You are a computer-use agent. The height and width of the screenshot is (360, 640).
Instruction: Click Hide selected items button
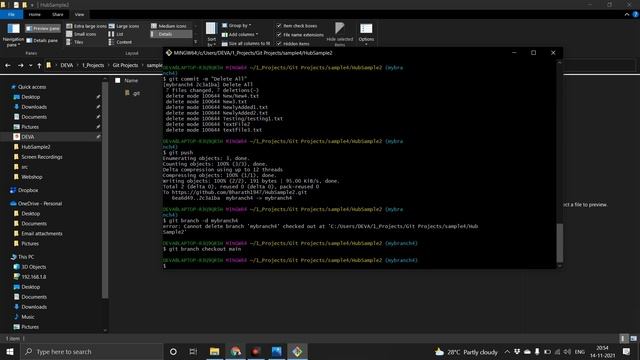(340, 34)
